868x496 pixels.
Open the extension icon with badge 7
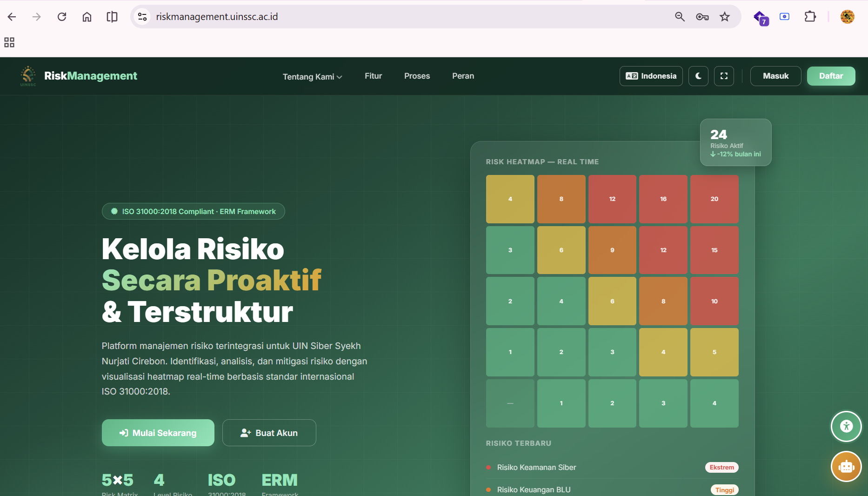761,18
